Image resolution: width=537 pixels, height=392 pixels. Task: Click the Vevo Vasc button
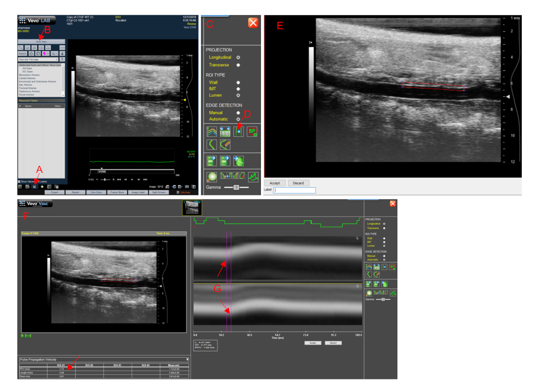[42, 41]
